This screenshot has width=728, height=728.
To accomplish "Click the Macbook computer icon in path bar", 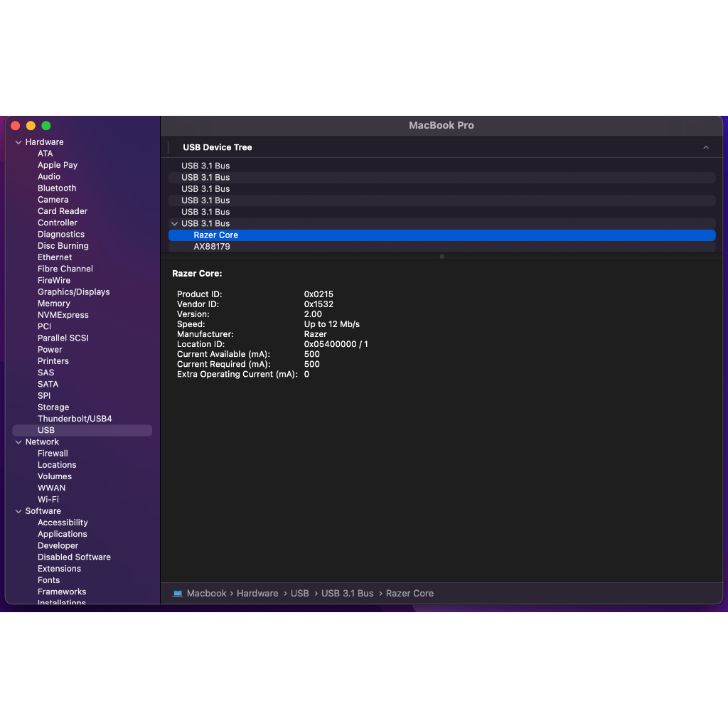I will (178, 593).
